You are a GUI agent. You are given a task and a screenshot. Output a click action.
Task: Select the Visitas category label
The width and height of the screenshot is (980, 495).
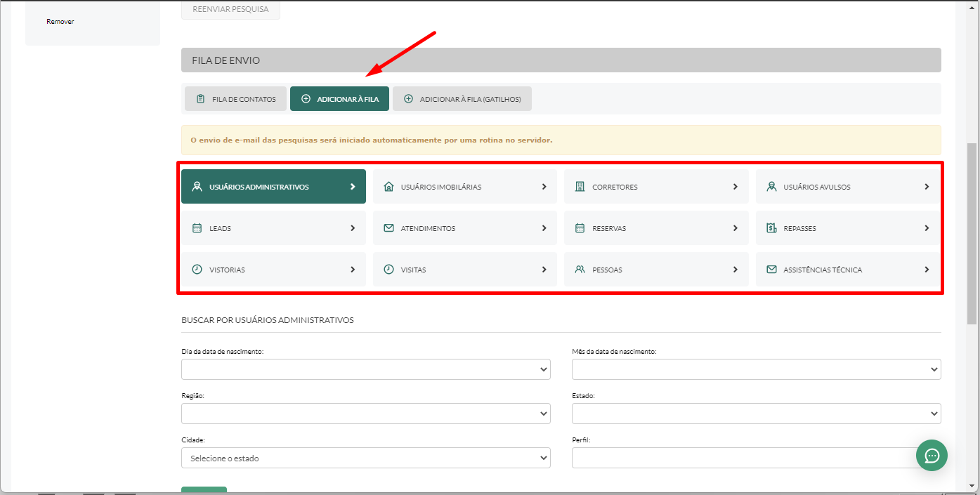pos(413,270)
